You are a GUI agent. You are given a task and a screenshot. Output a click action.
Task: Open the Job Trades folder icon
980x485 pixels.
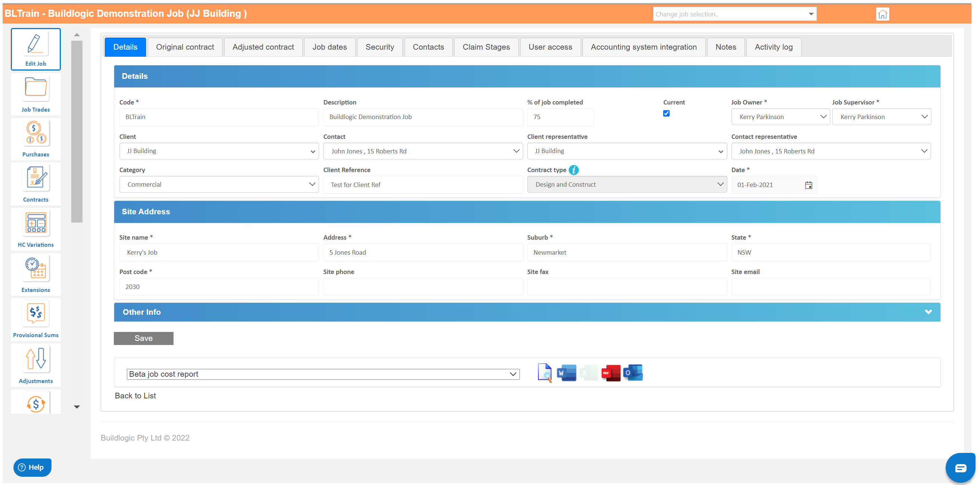tap(35, 88)
